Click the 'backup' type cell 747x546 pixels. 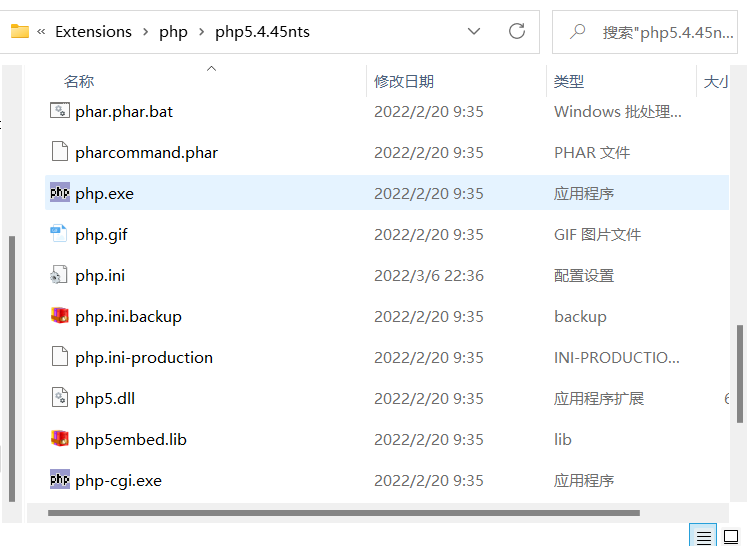(580, 316)
